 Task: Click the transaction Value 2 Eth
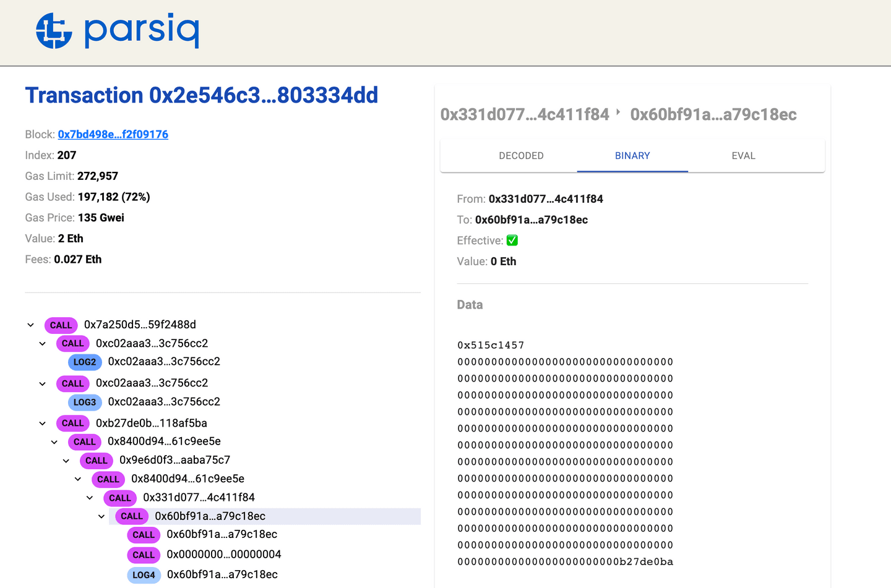click(x=71, y=239)
